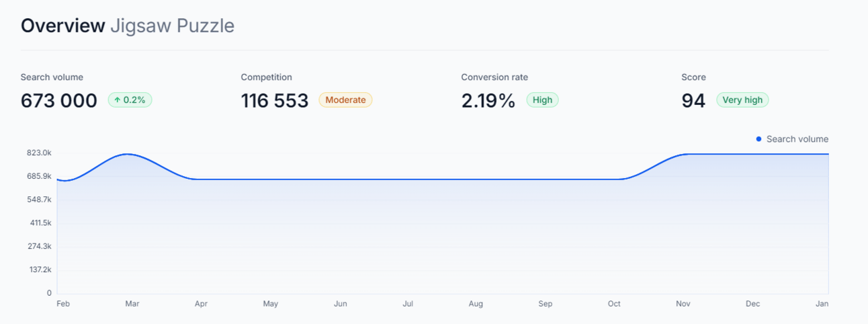Click the Overview heading
Screen dimensions: 868x324
click(62, 26)
